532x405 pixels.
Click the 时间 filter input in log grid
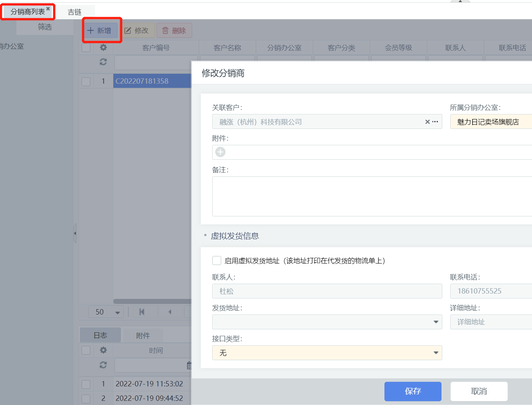(150, 365)
